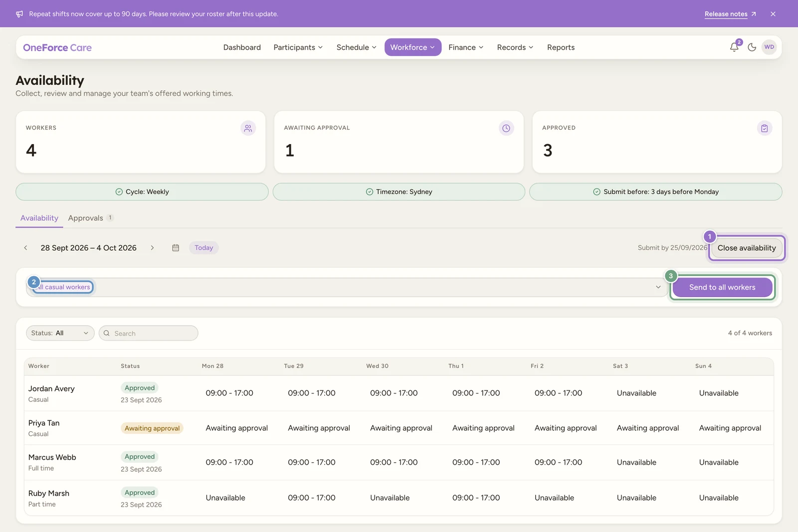Click the Workers card people icon
The image size is (798, 532).
click(248, 128)
